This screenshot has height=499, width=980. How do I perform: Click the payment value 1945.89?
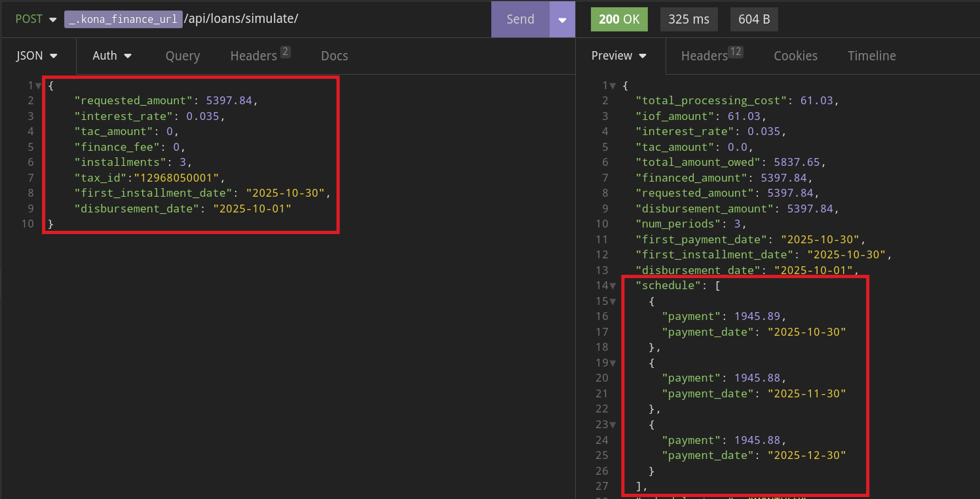click(757, 317)
